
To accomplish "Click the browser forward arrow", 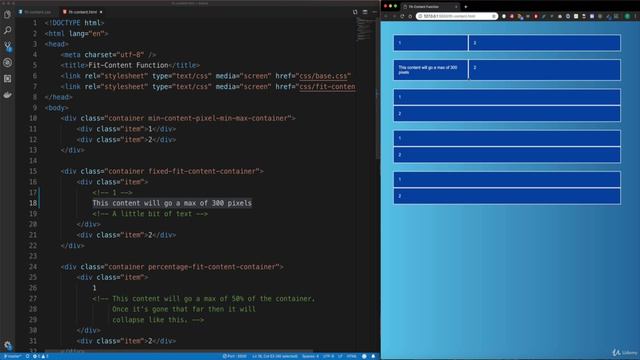I will point(394,16).
